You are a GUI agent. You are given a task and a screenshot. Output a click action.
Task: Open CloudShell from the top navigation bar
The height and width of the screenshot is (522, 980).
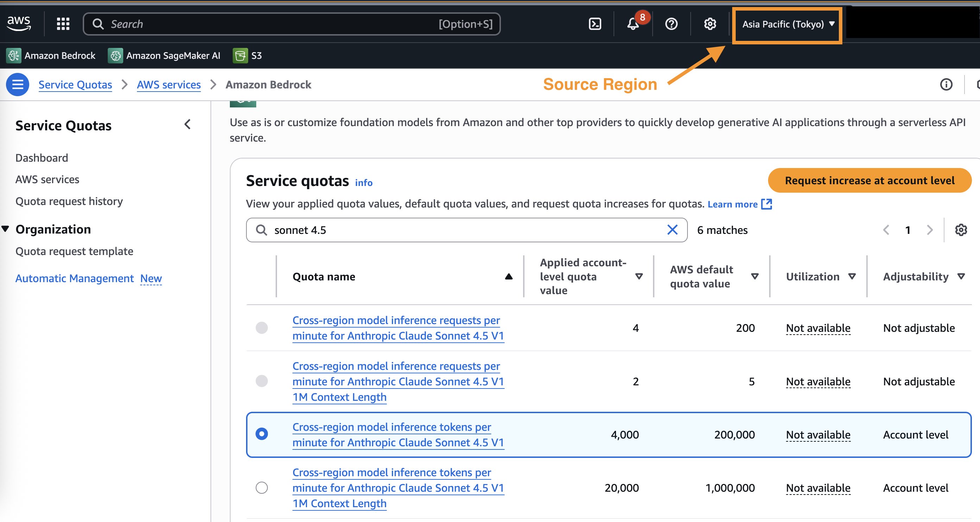click(595, 24)
